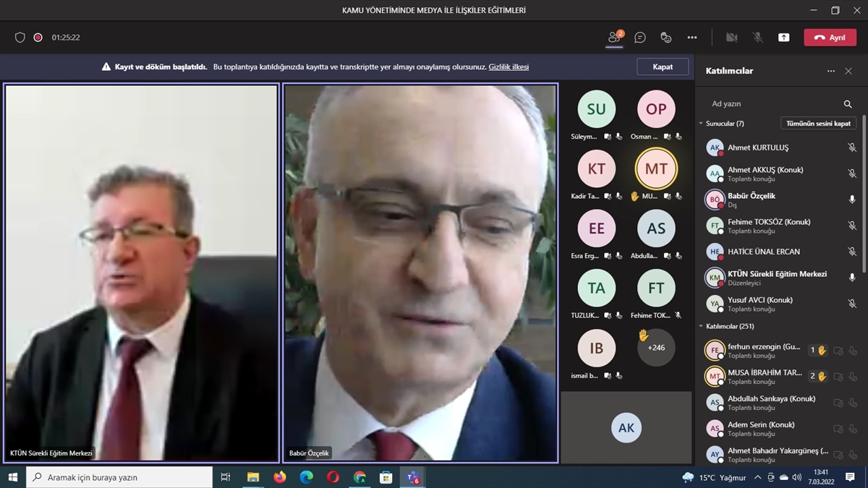Open more actions in the meeting toolbar

[x=692, y=38]
